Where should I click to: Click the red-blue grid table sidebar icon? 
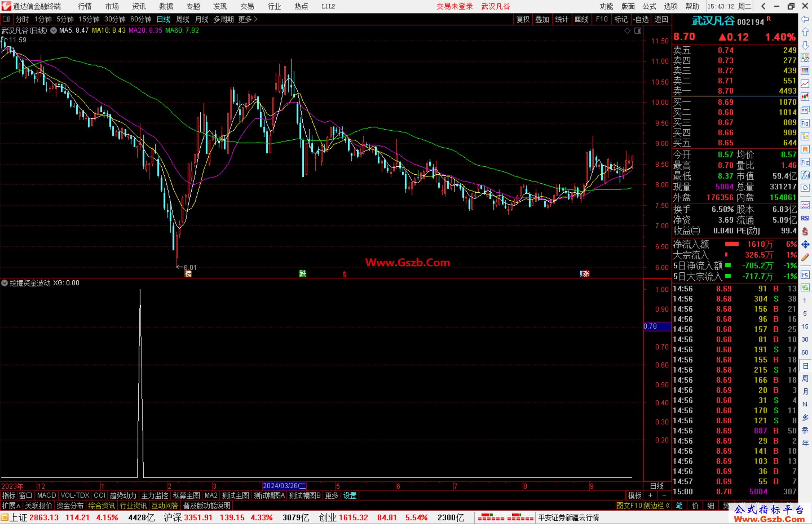[805, 71]
